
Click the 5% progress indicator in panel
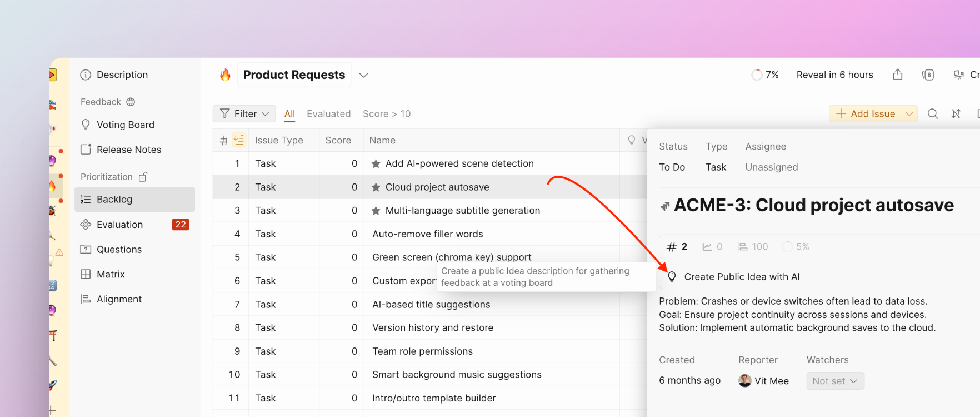click(796, 247)
